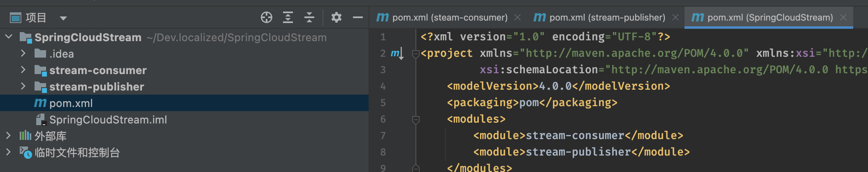Click line number 1 in the gutter

383,37
